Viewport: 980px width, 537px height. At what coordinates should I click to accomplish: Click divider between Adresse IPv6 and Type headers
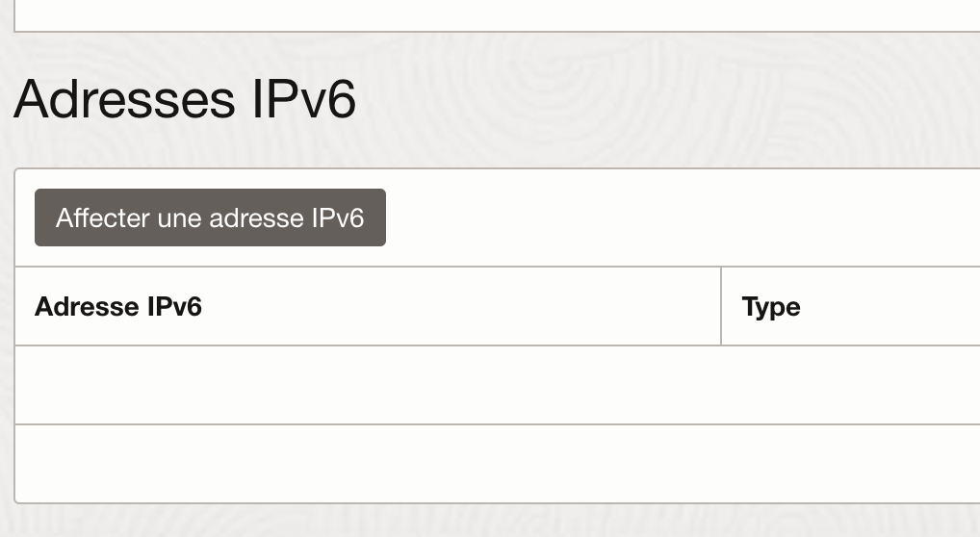pos(721,306)
